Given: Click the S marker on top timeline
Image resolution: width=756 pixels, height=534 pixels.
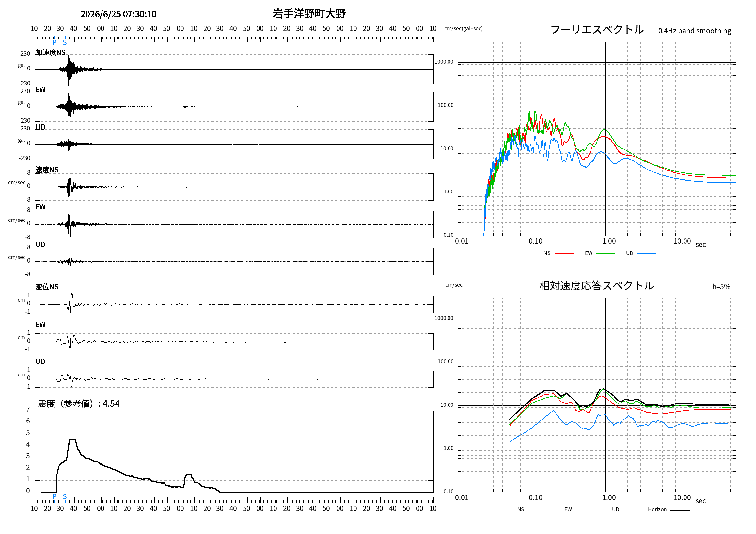Looking at the screenshot, I should [x=65, y=42].
